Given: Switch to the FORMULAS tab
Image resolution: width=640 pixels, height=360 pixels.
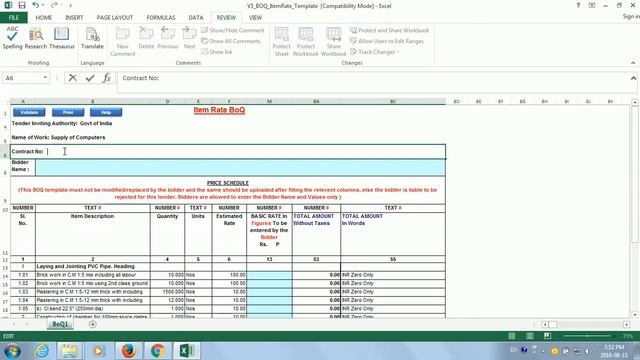Looking at the screenshot, I should [x=161, y=18].
